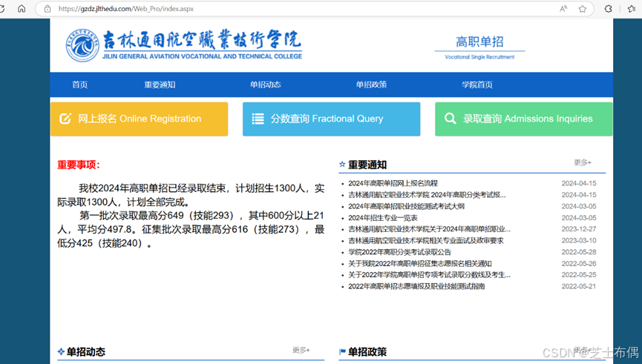Click the 分数查询 Fractional Query button
The height and width of the screenshot is (364, 642).
point(331,119)
